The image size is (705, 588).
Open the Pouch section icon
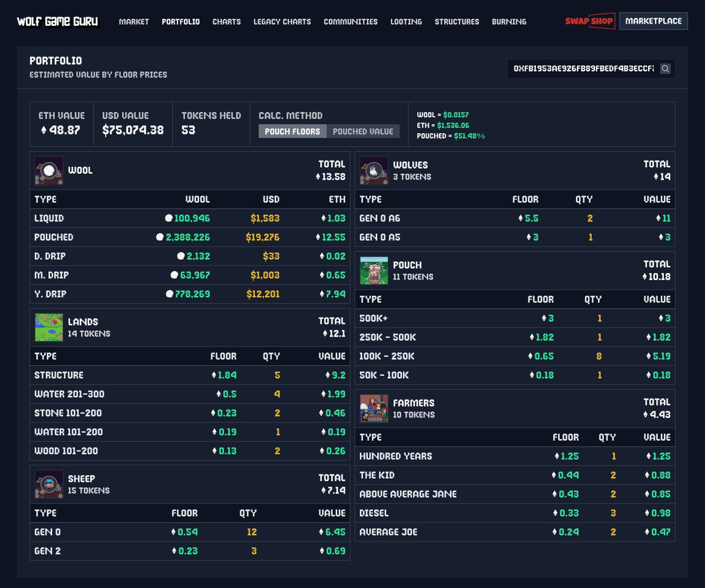374,270
